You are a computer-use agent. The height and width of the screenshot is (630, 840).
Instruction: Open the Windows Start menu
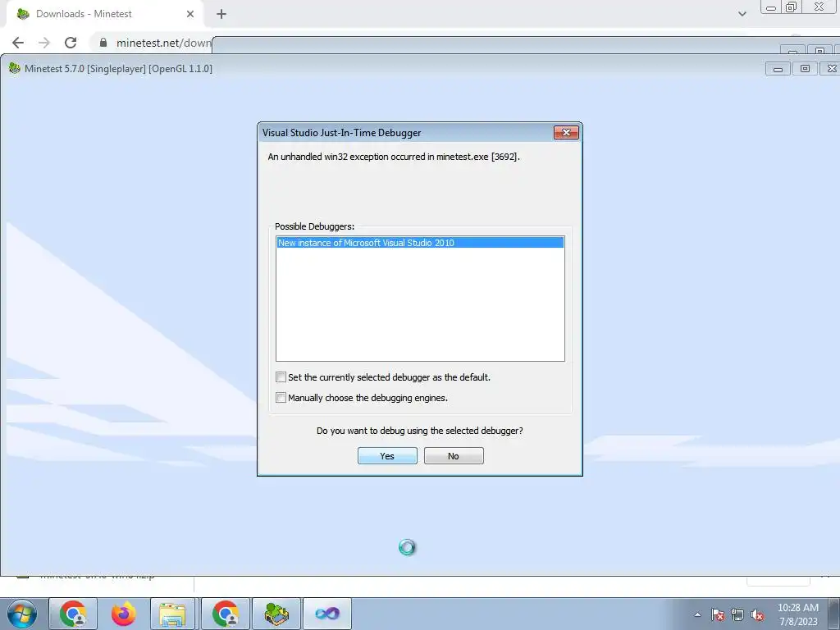point(22,614)
